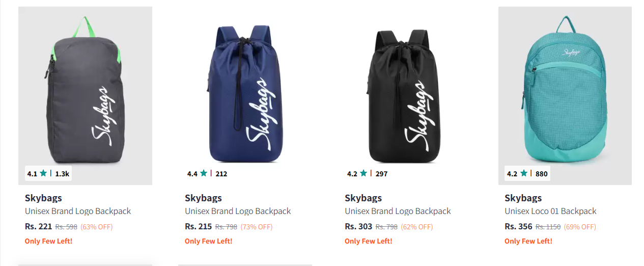Select the Unisex Loco 01 Backpack title
The height and width of the screenshot is (266, 644).
coord(550,211)
